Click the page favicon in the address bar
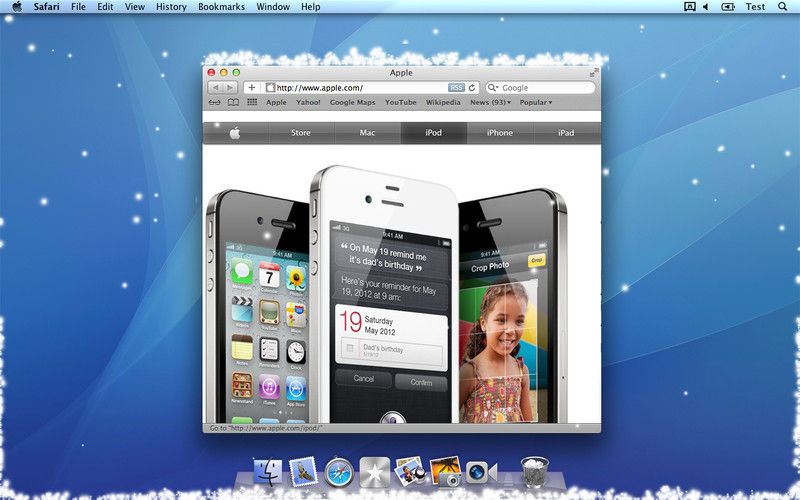Viewport: 800px width, 500px height. pyautogui.click(x=270, y=88)
